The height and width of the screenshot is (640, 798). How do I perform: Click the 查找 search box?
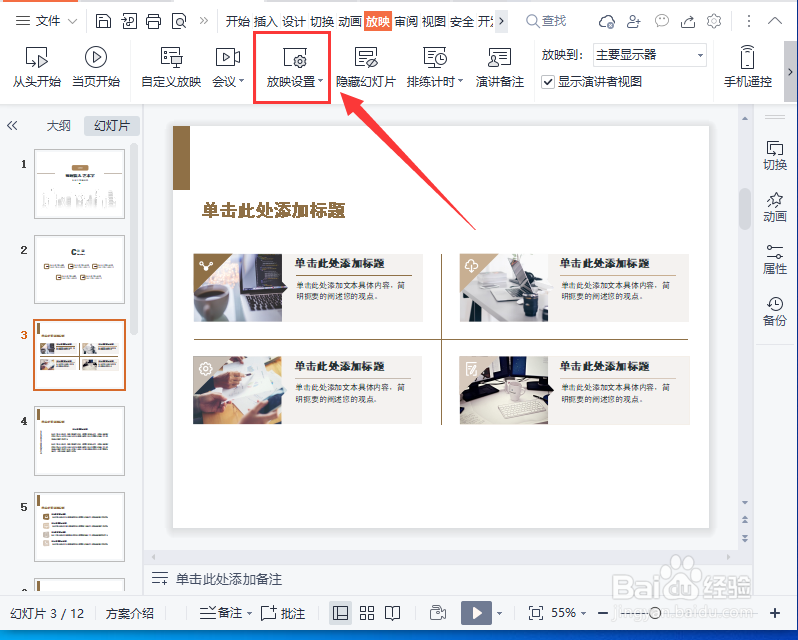546,21
